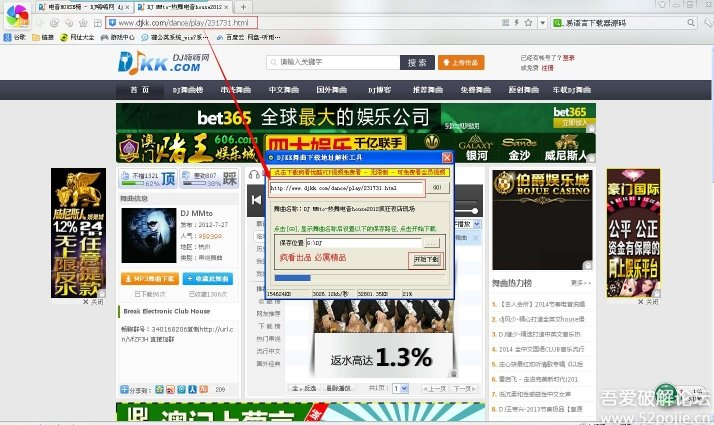Click the blue plus 分享到 share icon
Viewport: 714px width, 425px height.
point(124,389)
